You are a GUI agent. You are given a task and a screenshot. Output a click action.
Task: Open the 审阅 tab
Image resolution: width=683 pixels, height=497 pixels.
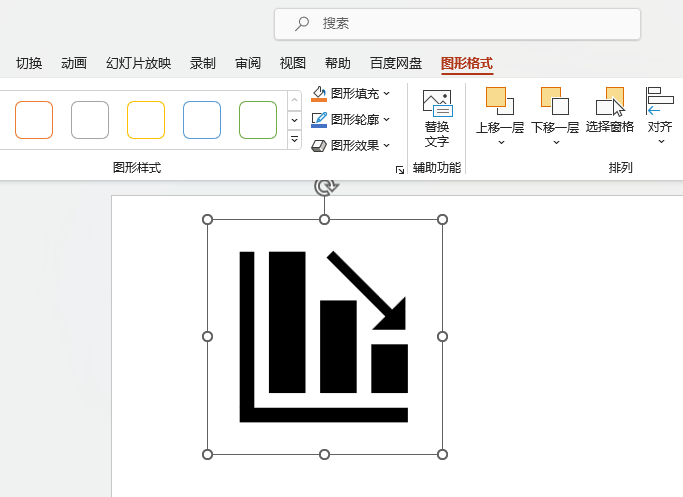pyautogui.click(x=248, y=63)
